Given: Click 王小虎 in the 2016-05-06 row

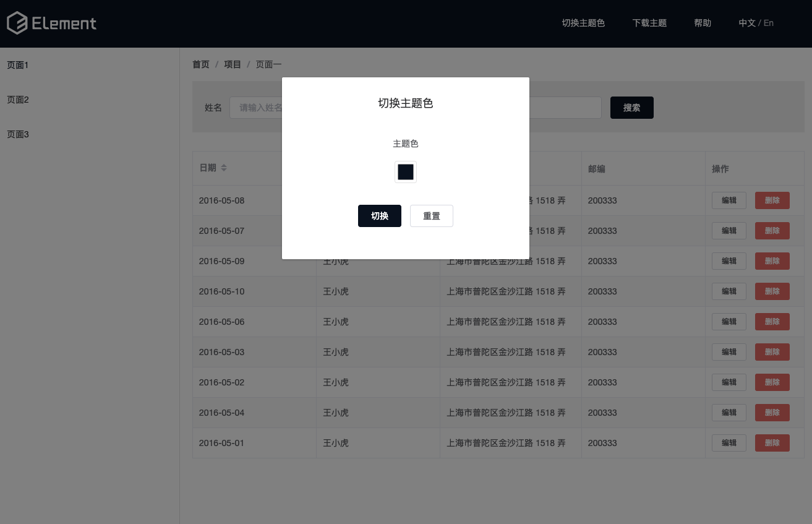Looking at the screenshot, I should (336, 322).
